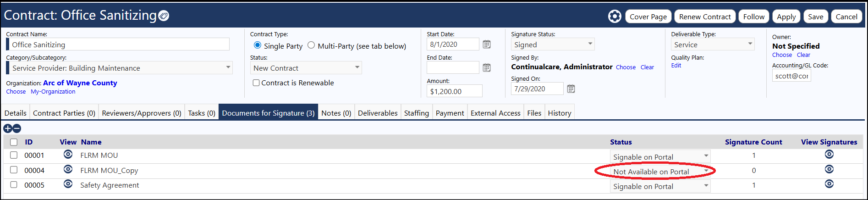
Task: Check the Contract is Renewable checkbox
Action: coord(256,83)
